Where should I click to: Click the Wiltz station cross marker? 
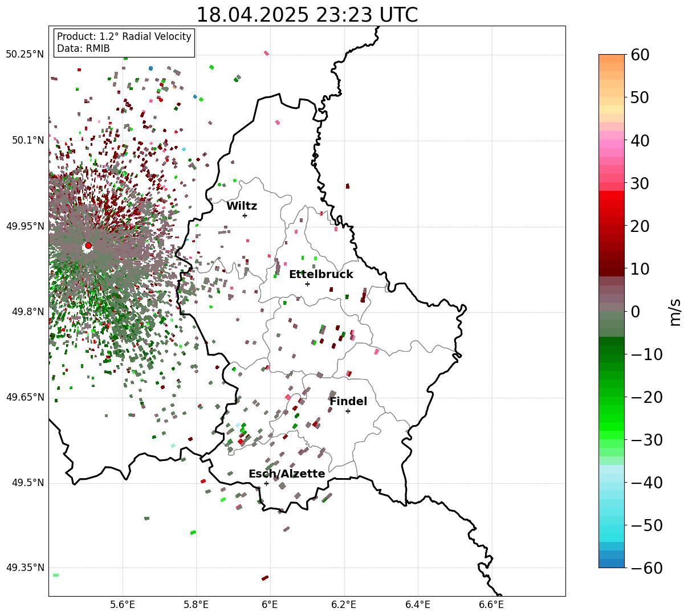pyautogui.click(x=245, y=215)
